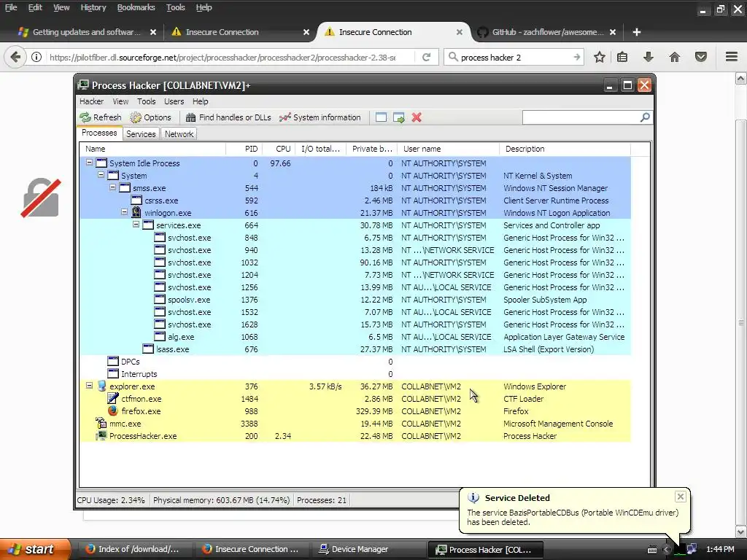Open a new Firefox tab
This screenshot has width=747, height=560.
tap(636, 32)
